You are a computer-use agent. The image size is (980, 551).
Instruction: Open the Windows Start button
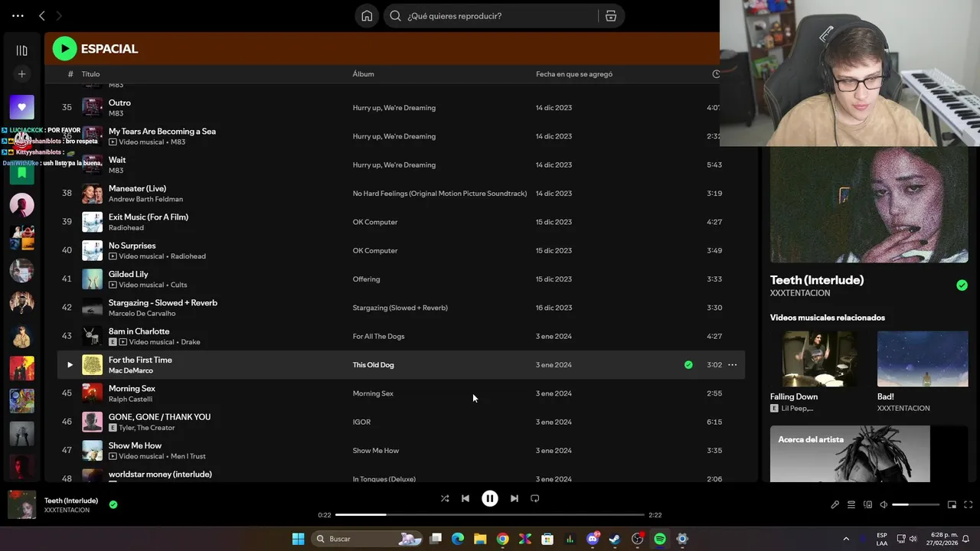(298, 539)
